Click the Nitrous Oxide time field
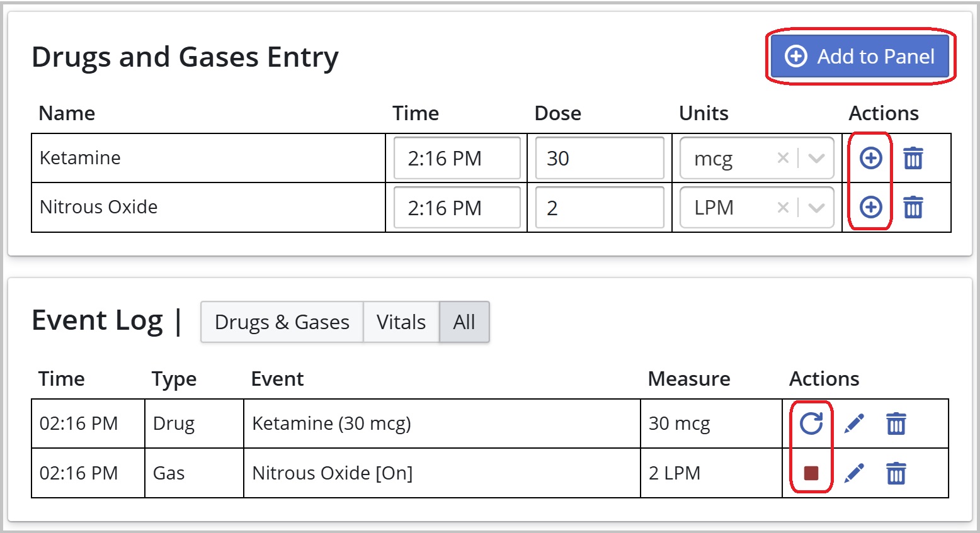This screenshot has width=980, height=533. pyautogui.click(x=457, y=208)
